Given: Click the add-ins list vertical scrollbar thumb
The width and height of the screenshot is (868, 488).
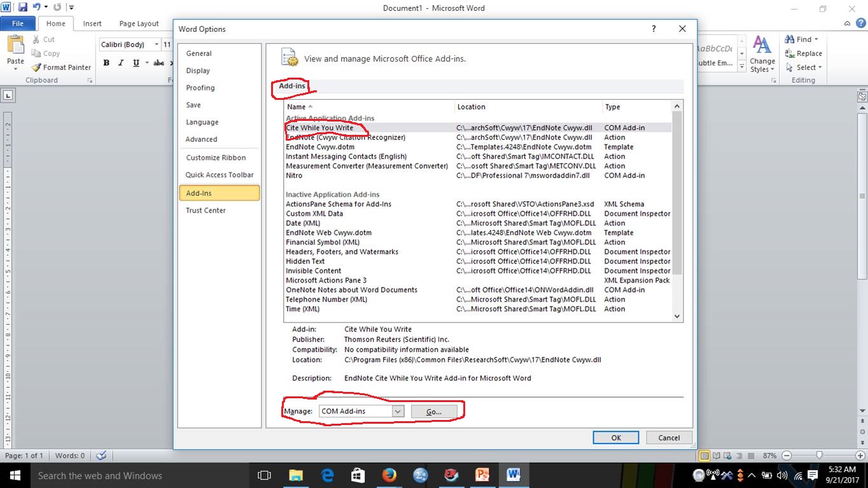Looking at the screenshot, I should tap(677, 193).
